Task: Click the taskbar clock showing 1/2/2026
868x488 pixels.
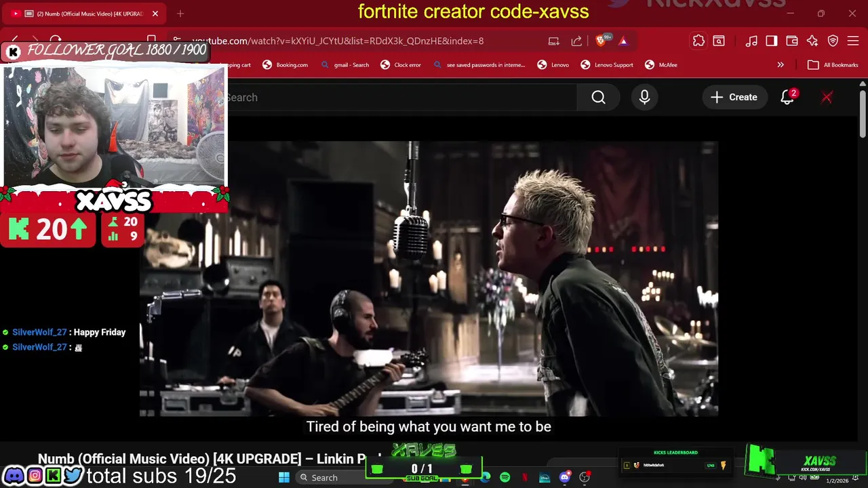Action: click(837, 481)
